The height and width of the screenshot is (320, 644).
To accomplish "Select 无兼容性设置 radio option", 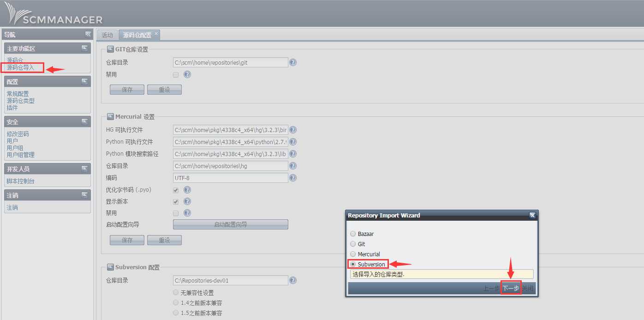I will point(176,292).
